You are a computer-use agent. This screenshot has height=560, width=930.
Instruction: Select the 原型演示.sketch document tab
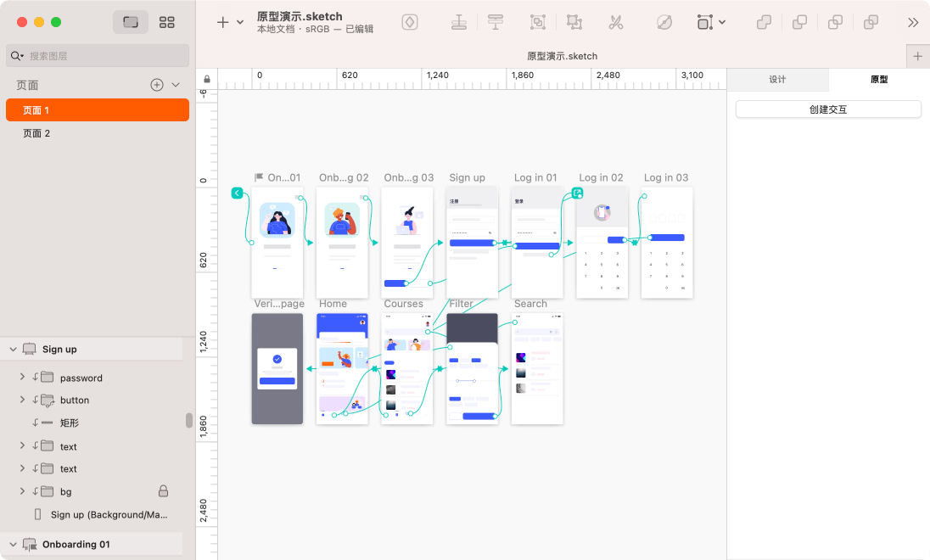pos(562,56)
